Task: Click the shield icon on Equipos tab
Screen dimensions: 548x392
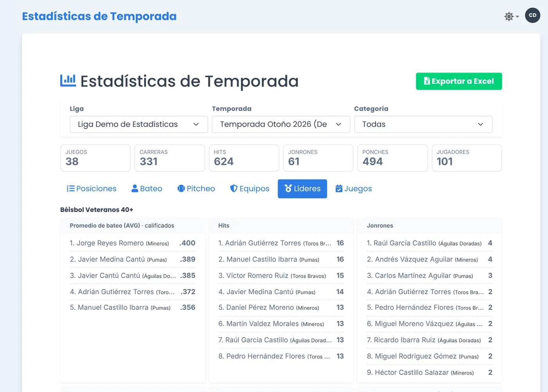Action: tap(234, 189)
